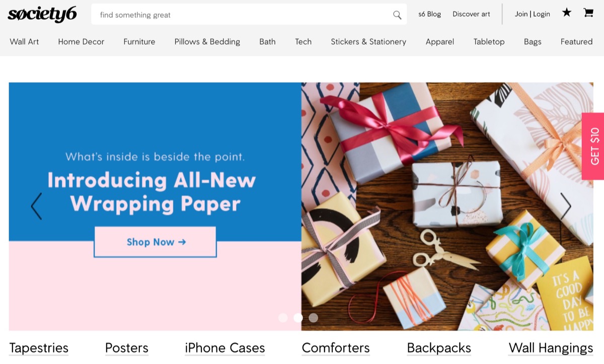Click the search magnifier icon
This screenshot has height=364, width=604.
click(x=397, y=15)
